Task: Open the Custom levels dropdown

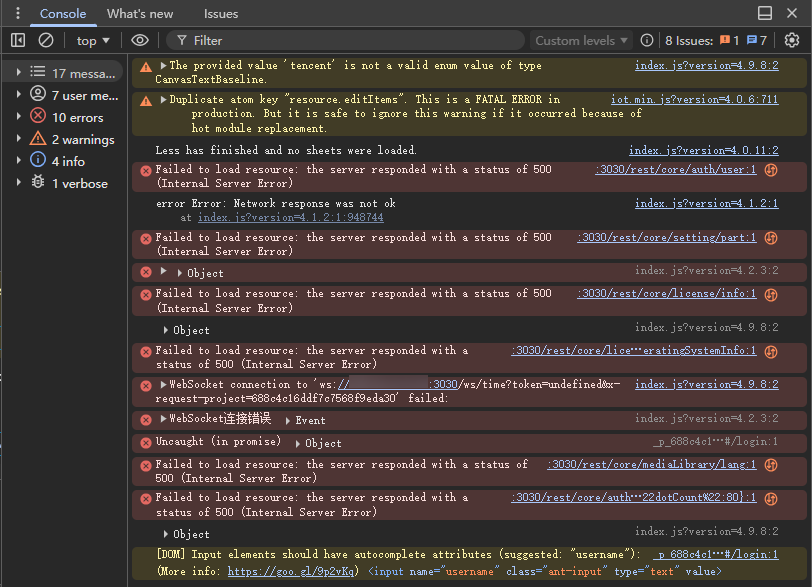Action: [582, 40]
